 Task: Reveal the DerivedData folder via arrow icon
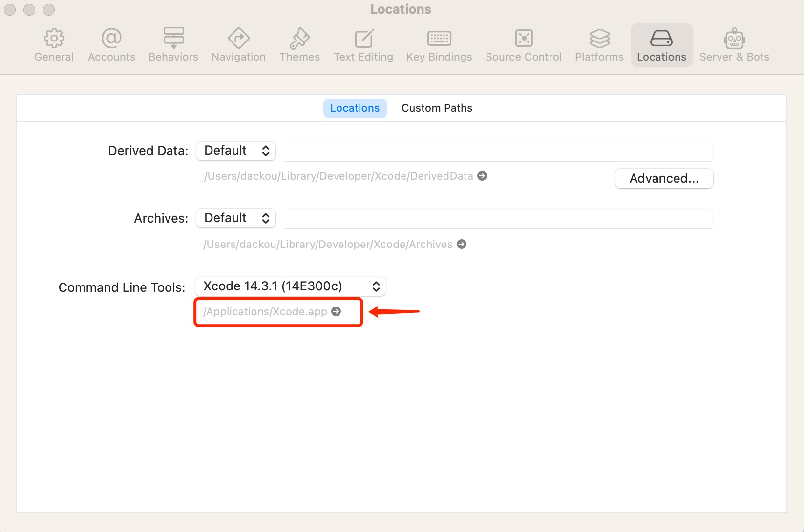(x=482, y=176)
